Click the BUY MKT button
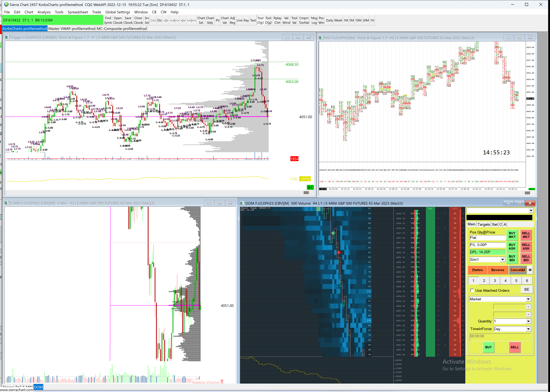This screenshot has width=550, height=392. [x=512, y=235]
